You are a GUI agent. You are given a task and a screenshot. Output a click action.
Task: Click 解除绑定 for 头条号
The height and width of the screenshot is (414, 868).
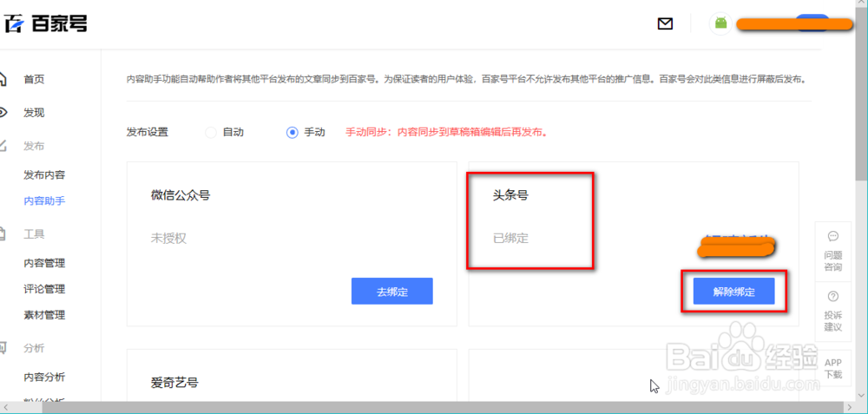click(x=734, y=291)
